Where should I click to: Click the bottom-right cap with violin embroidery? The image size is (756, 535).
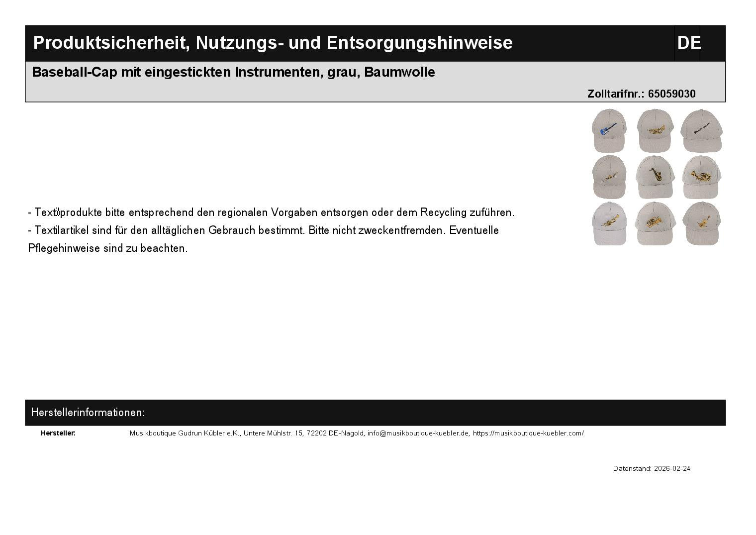701,223
